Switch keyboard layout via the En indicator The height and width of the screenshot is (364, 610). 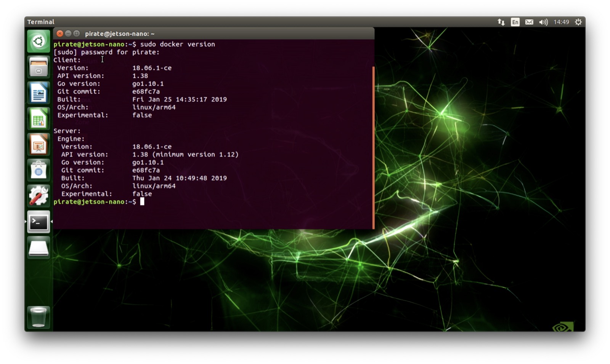(514, 22)
